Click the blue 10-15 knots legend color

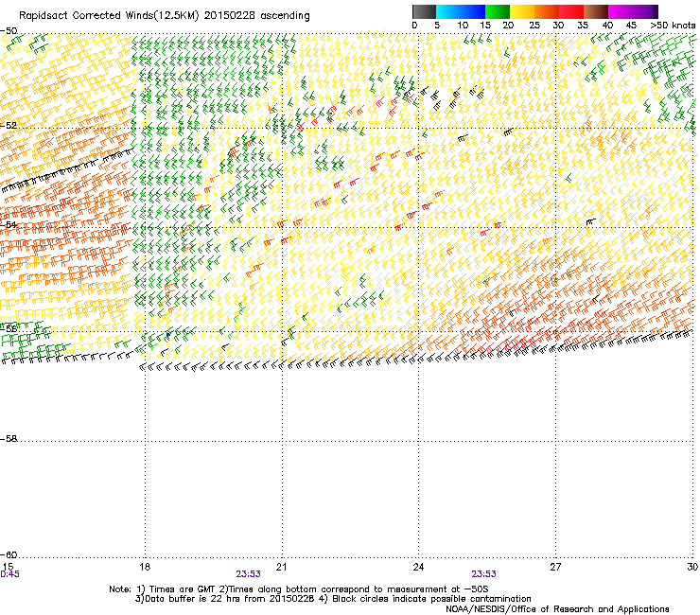pos(473,11)
